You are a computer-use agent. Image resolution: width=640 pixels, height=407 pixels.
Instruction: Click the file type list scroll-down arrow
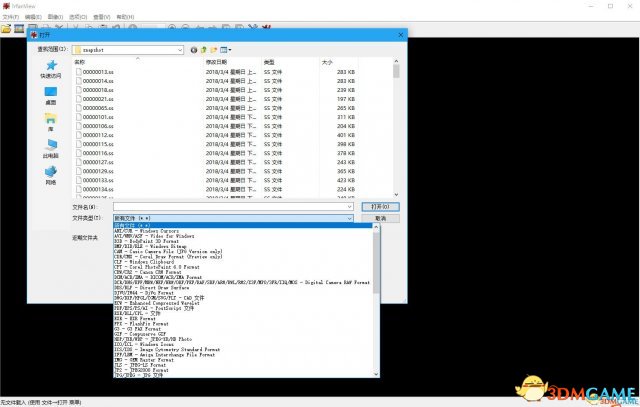(x=376, y=374)
